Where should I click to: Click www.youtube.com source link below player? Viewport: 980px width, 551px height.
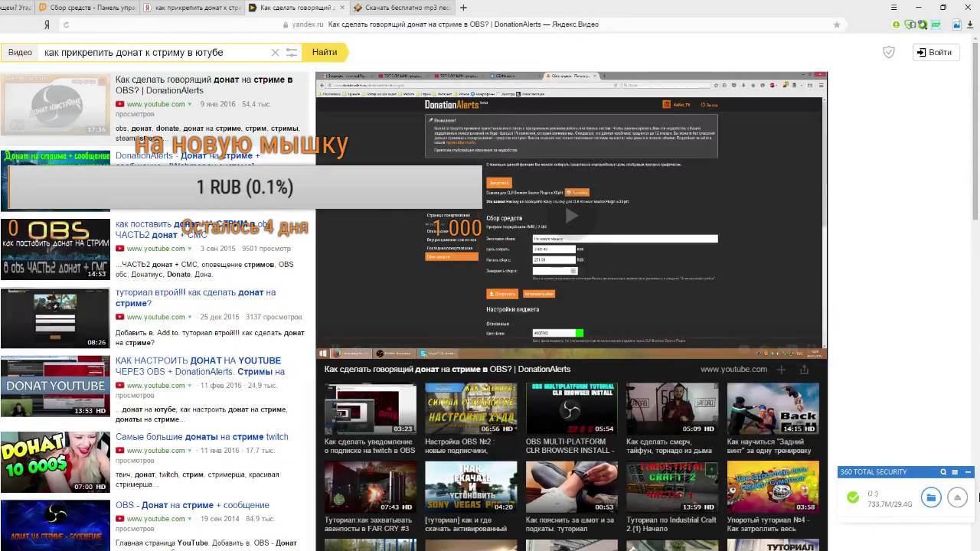(733, 369)
